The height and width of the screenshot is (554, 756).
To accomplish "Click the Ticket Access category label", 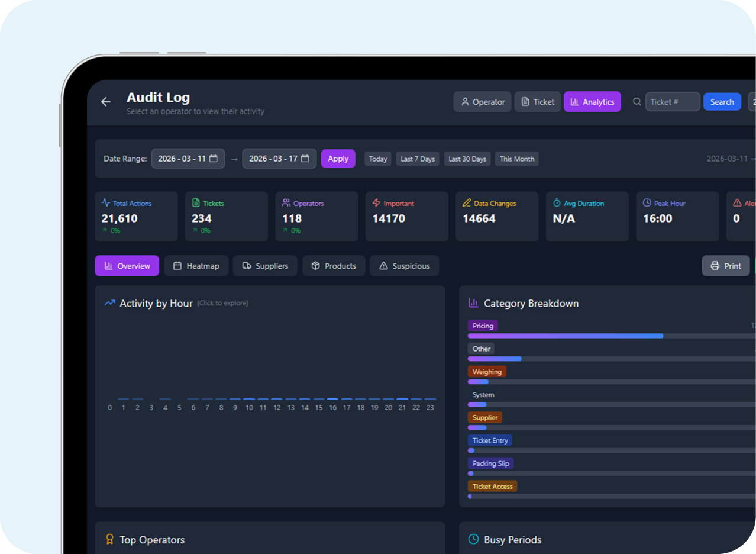I will point(492,486).
